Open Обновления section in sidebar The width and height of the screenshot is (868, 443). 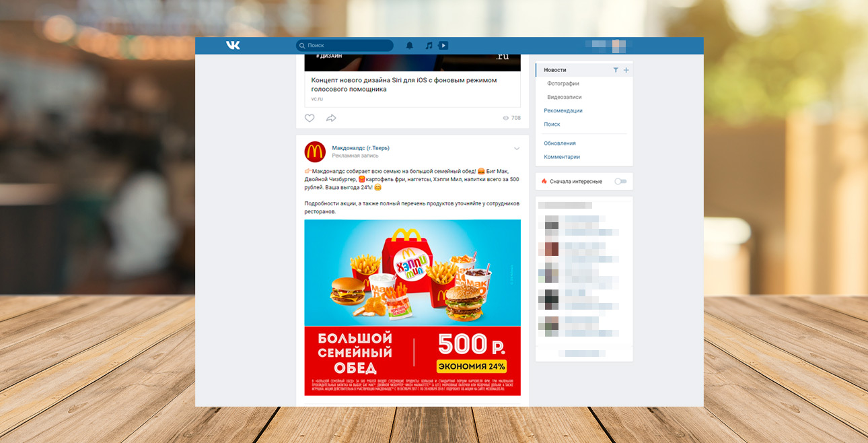click(x=560, y=143)
